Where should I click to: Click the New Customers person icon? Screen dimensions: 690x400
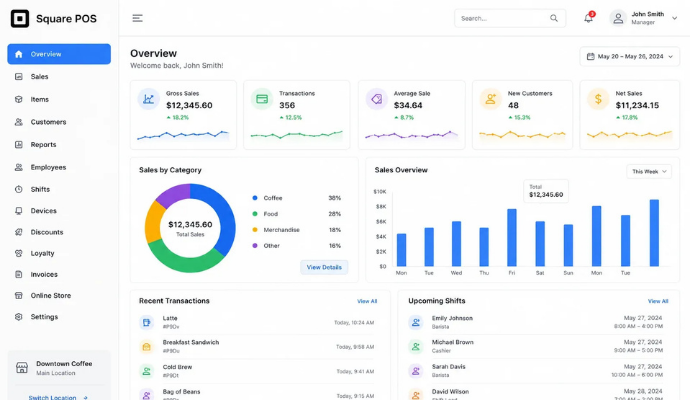(490, 99)
